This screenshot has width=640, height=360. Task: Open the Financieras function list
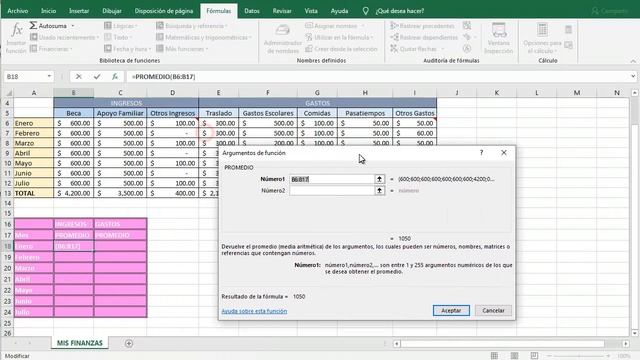pos(51,49)
